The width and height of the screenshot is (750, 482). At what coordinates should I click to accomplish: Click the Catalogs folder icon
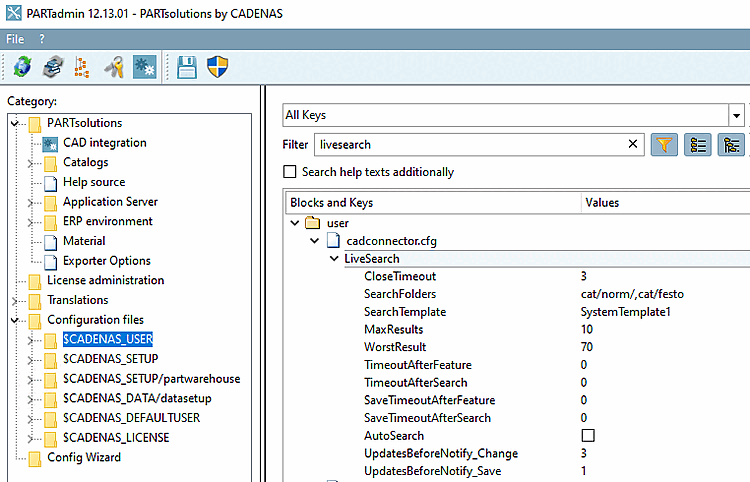tap(50, 163)
